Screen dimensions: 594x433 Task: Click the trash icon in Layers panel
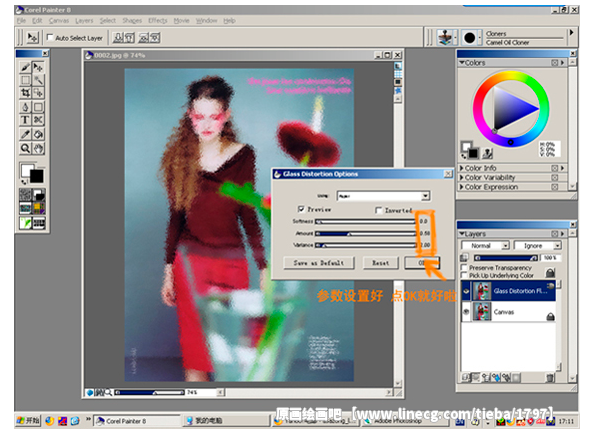[550, 377]
